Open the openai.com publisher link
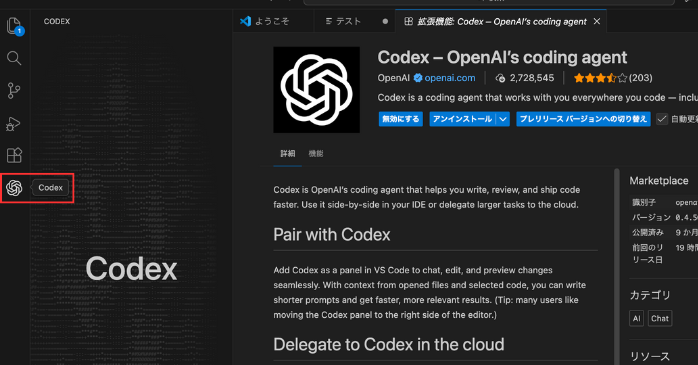The width and height of the screenshot is (698, 365). click(450, 78)
